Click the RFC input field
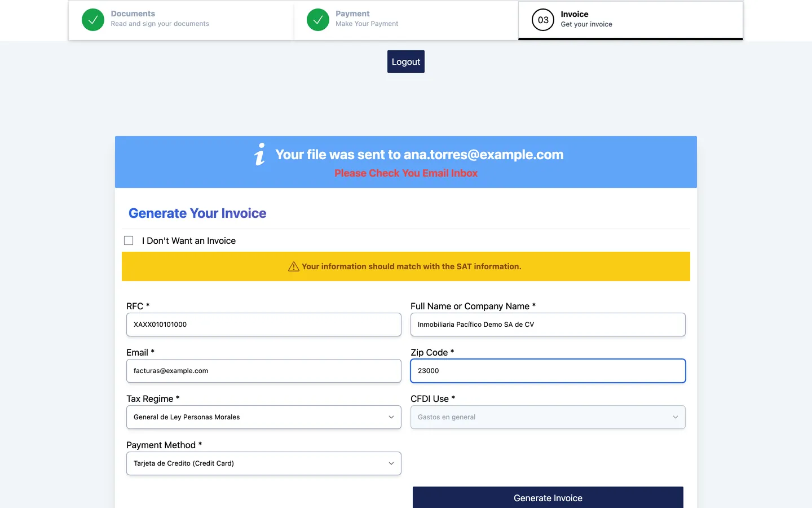Image resolution: width=812 pixels, height=508 pixels. 264,325
